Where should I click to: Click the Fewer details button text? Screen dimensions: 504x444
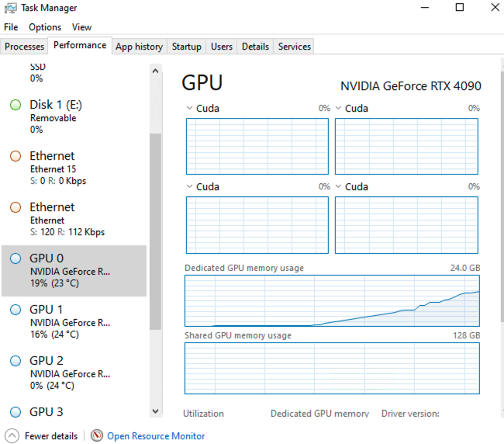[x=51, y=436]
